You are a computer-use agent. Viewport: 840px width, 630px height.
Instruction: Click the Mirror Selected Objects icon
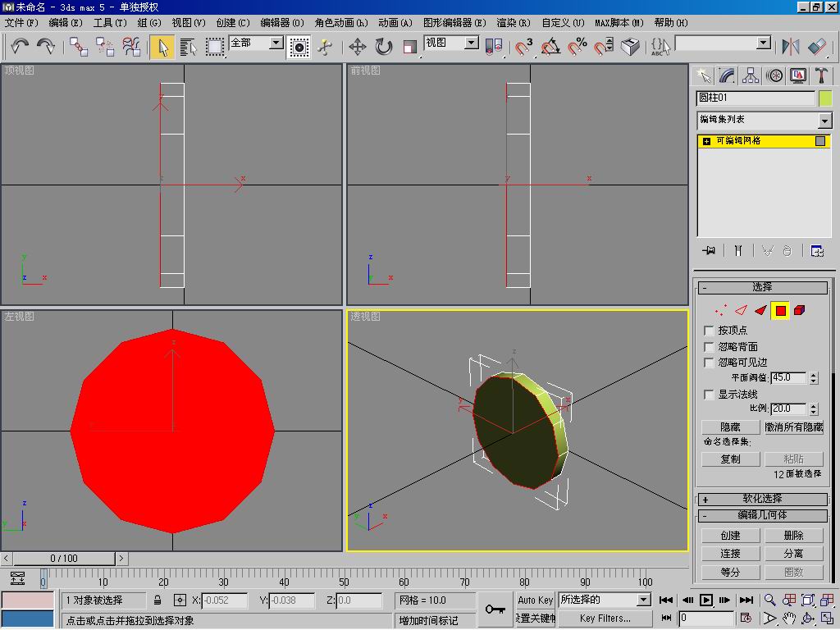(x=791, y=47)
